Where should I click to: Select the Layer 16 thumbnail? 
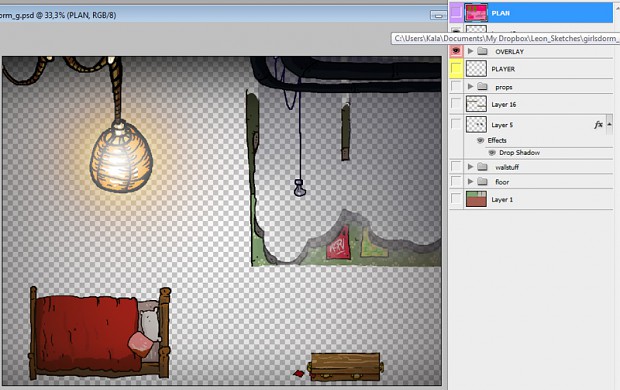click(x=476, y=104)
